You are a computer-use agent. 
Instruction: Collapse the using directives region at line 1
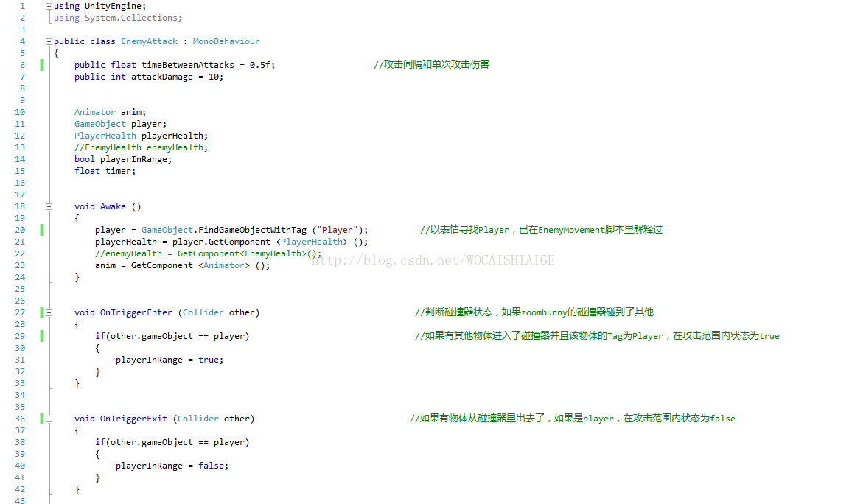pos(49,6)
